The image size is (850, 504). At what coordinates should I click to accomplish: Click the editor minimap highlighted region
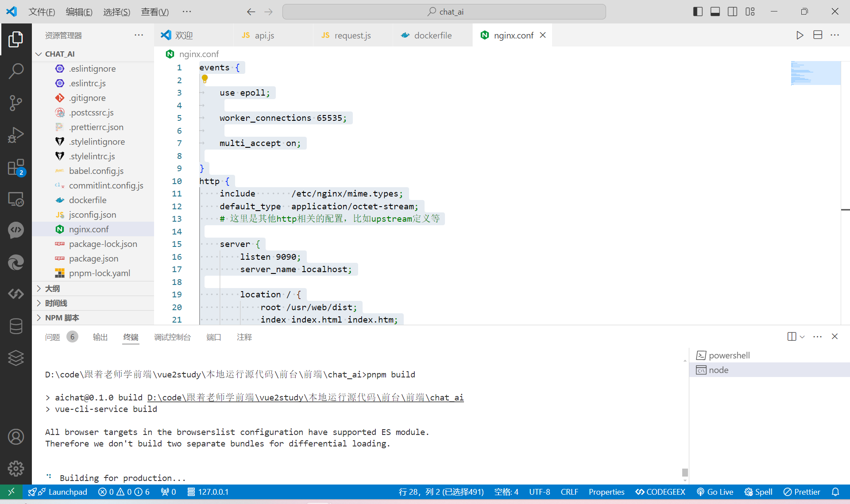coord(815,73)
